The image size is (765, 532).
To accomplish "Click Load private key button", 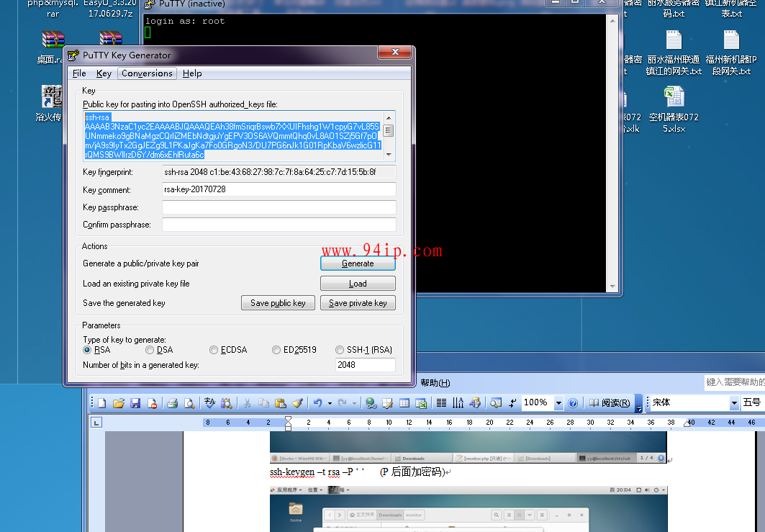I will [358, 284].
